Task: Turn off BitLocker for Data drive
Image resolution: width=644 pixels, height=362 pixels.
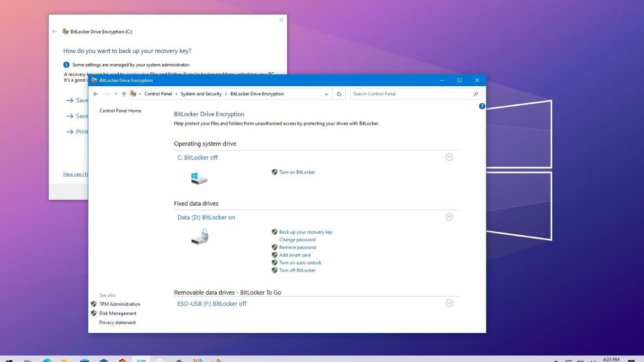Action: 297,270
